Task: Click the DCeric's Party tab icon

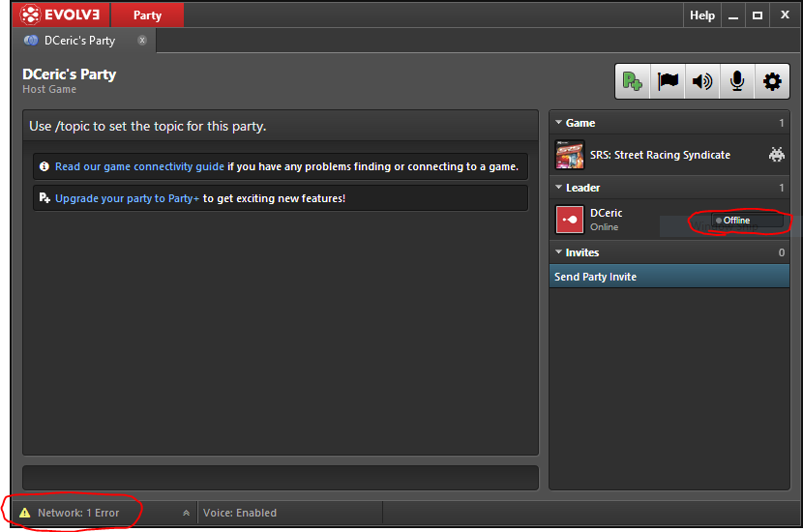Action: (31, 41)
